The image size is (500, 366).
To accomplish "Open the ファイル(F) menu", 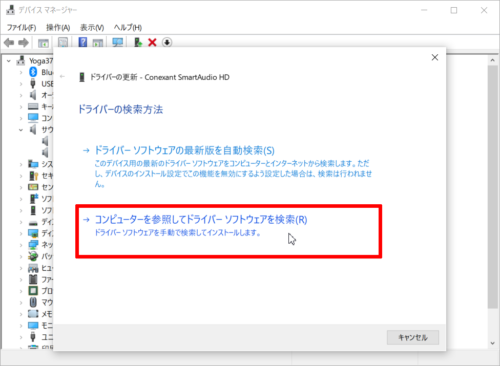I will 22,27.
